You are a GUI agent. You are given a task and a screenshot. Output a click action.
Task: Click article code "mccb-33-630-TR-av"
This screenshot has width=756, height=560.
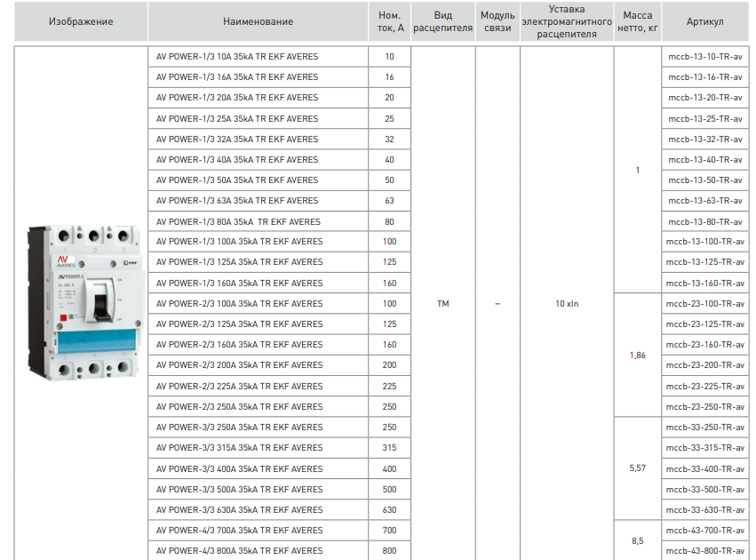click(x=704, y=510)
